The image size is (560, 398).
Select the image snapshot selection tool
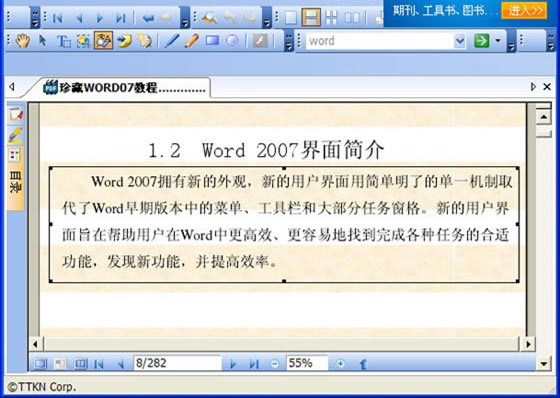coord(83,41)
